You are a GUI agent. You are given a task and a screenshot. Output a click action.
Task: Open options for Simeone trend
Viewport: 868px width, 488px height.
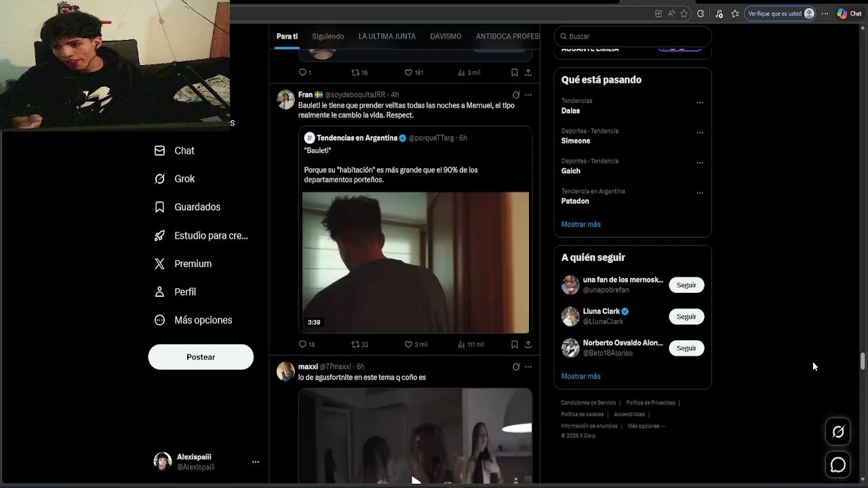700,133
